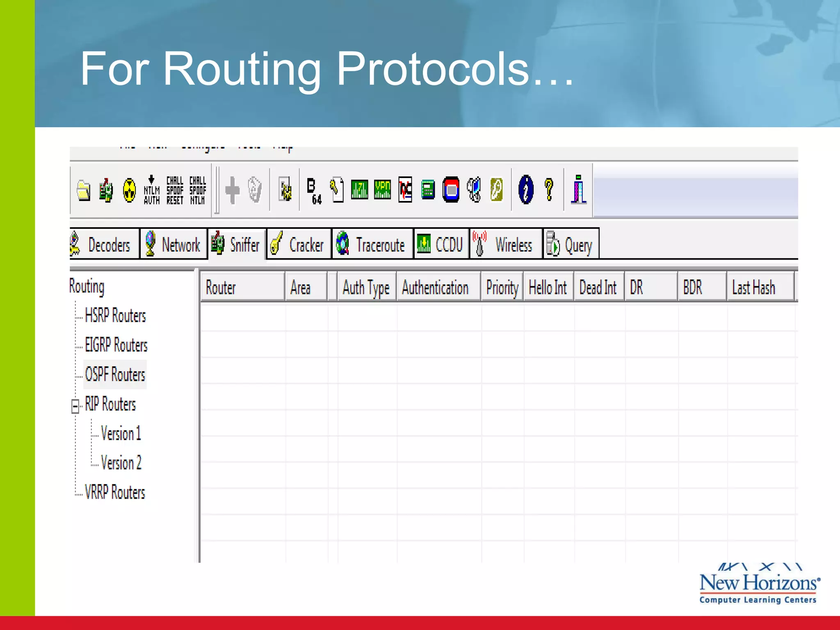Click the CHALL SPOOF RESET toolbar button

pyautogui.click(x=175, y=190)
